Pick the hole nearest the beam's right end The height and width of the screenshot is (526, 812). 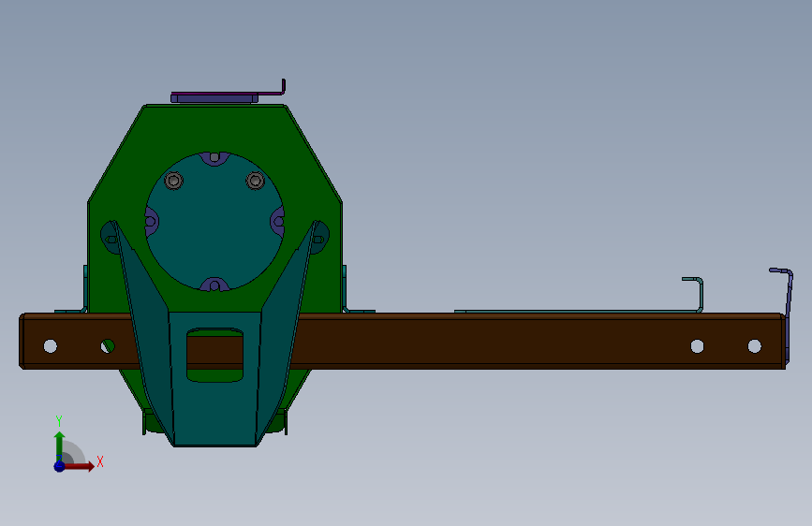click(x=755, y=346)
